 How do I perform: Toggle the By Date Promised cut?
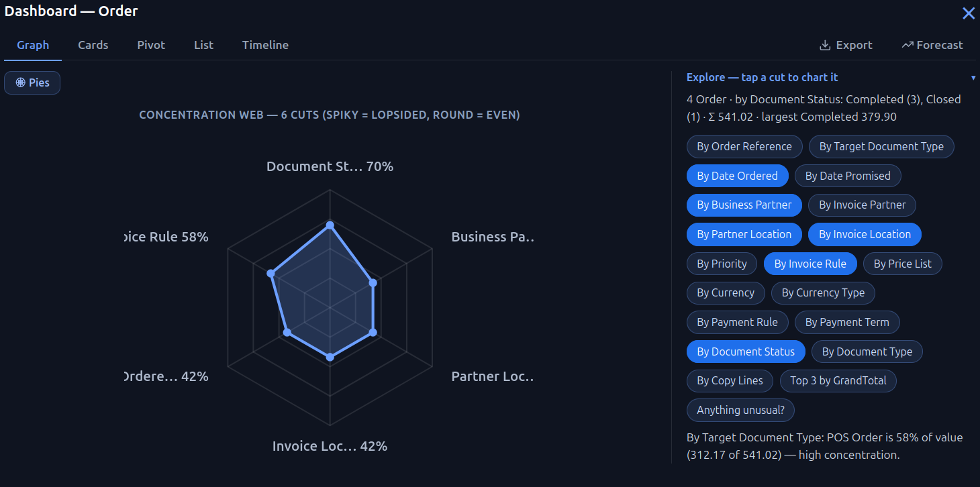[x=848, y=176]
